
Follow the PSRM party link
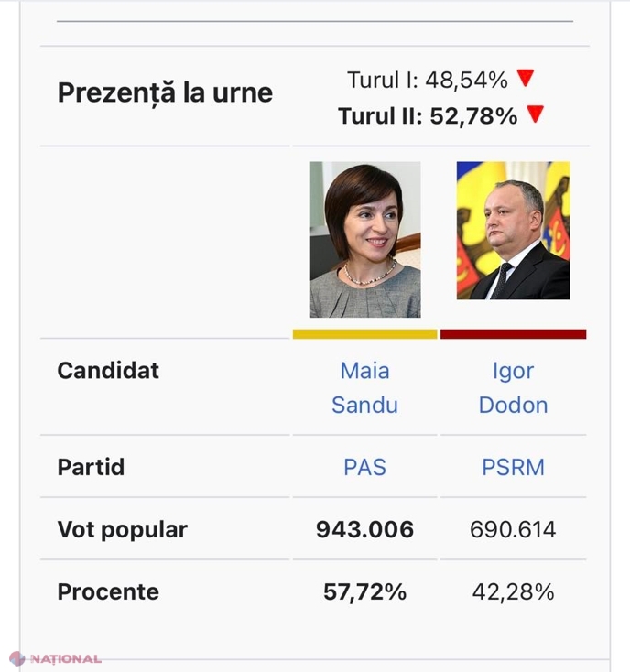513,467
